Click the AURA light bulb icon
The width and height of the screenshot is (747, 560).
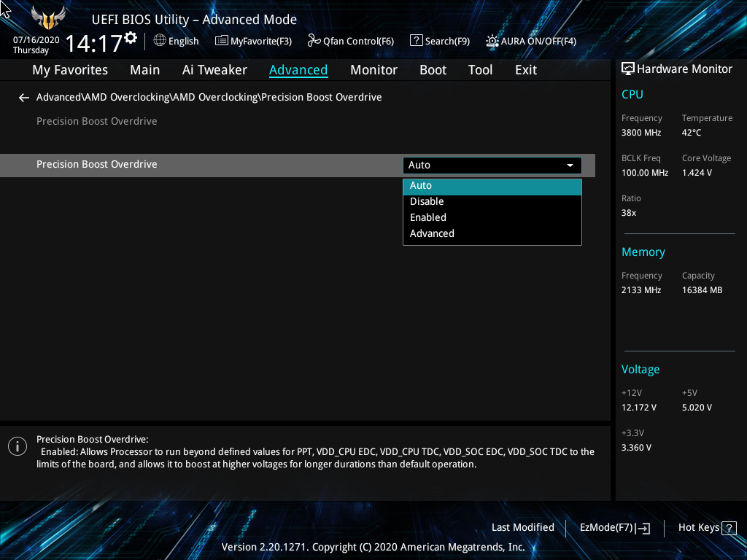point(492,41)
